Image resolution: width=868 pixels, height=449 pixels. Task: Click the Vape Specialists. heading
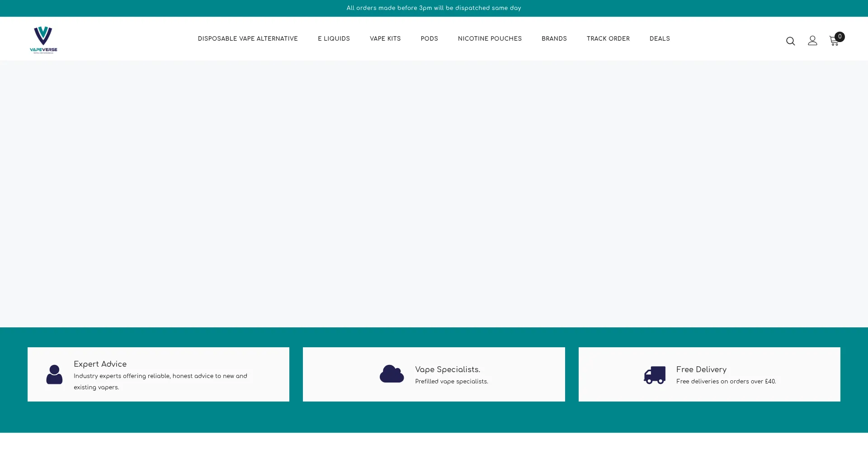coord(448,370)
